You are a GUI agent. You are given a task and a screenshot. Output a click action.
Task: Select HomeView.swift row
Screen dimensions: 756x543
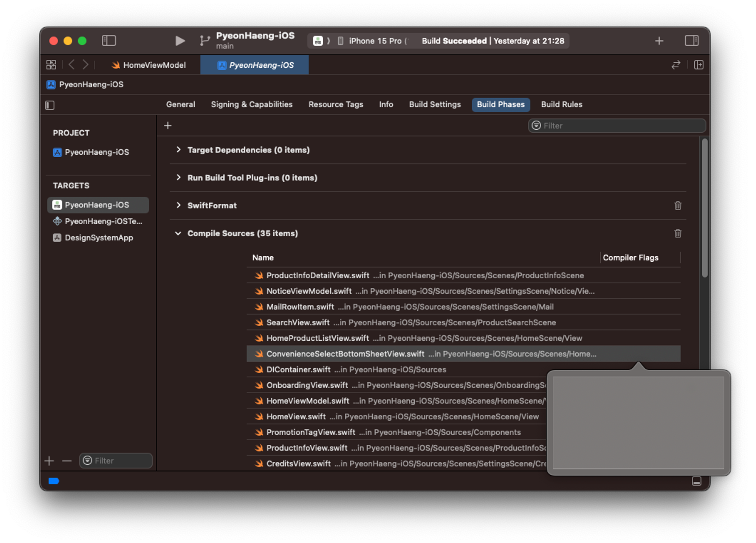point(397,416)
